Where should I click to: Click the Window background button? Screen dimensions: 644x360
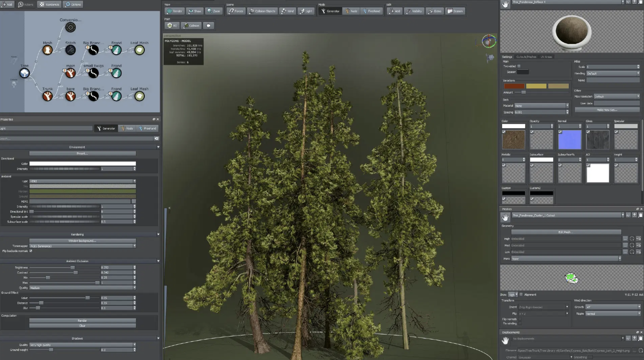[x=82, y=241]
